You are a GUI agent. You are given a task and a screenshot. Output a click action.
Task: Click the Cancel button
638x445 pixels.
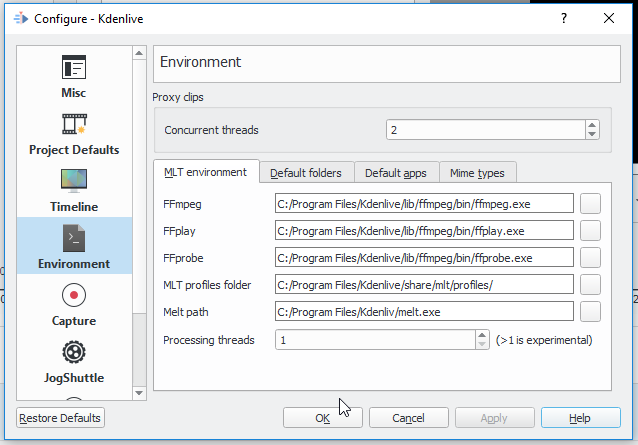(x=408, y=418)
